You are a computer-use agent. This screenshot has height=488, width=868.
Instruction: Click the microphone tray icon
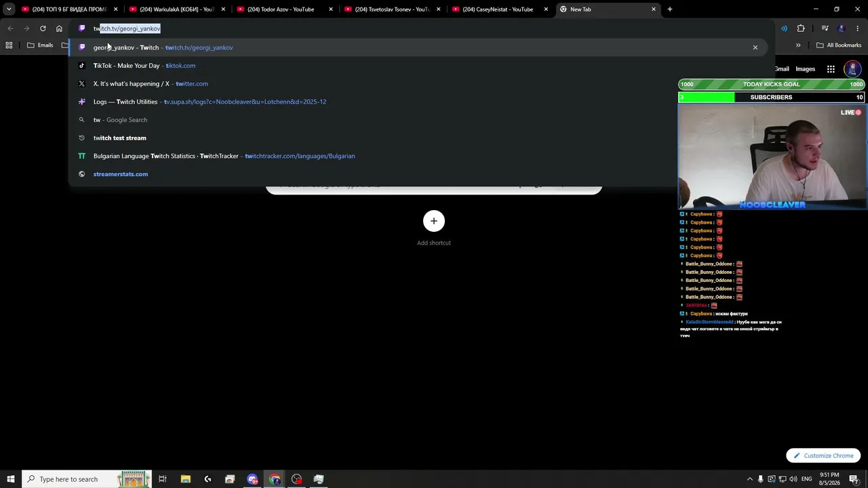coord(761,479)
